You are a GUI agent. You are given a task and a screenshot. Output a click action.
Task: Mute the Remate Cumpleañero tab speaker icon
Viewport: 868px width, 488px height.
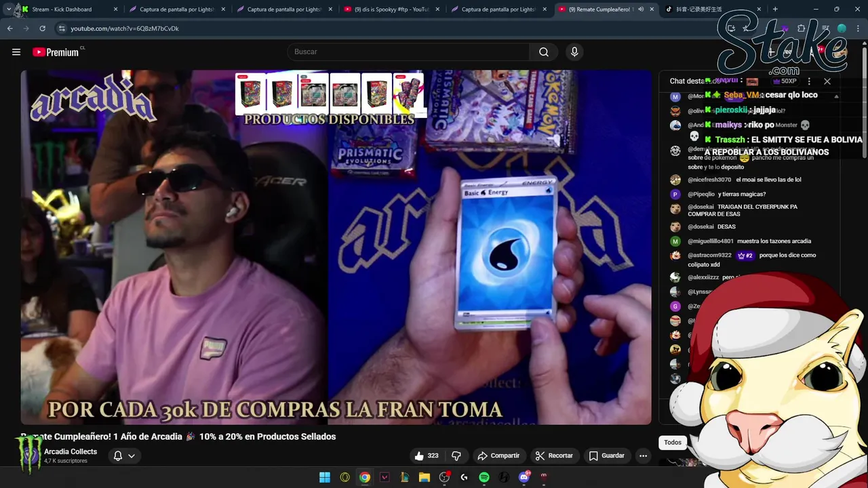pos(641,9)
